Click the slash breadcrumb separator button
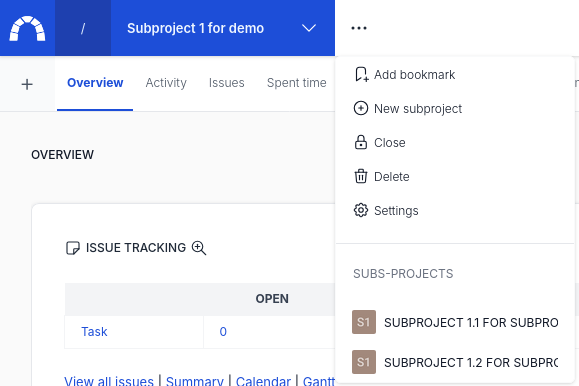This screenshot has height=386, width=579. point(83,28)
